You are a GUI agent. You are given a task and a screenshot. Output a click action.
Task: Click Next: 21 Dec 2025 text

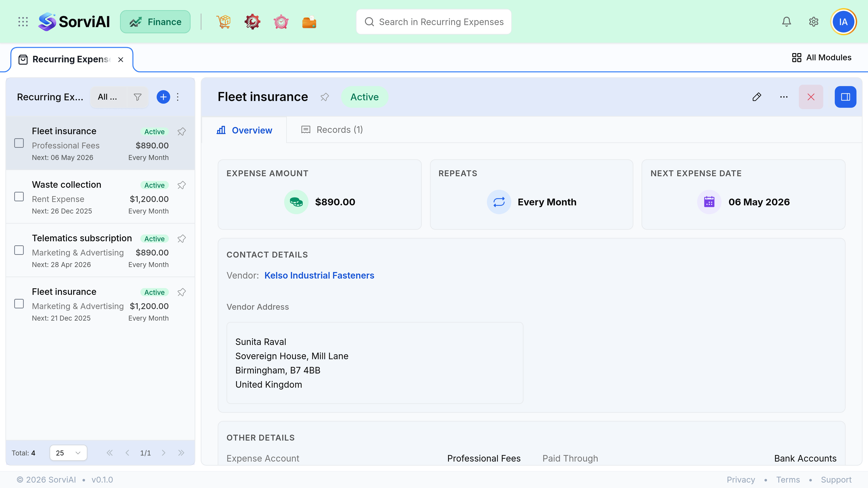click(61, 318)
